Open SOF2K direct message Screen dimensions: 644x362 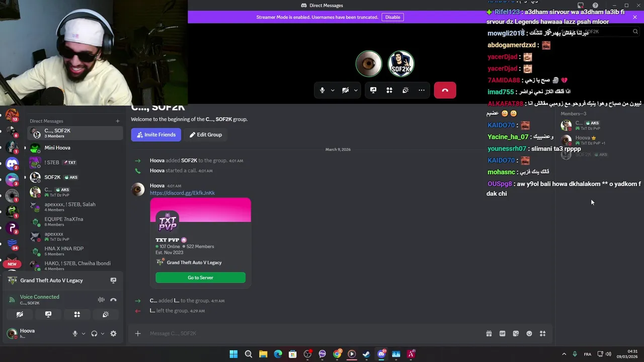click(x=74, y=177)
